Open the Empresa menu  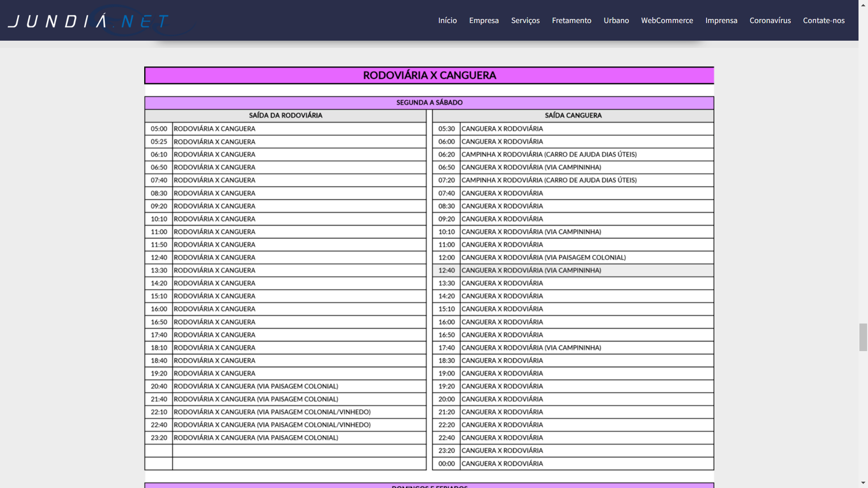(484, 20)
